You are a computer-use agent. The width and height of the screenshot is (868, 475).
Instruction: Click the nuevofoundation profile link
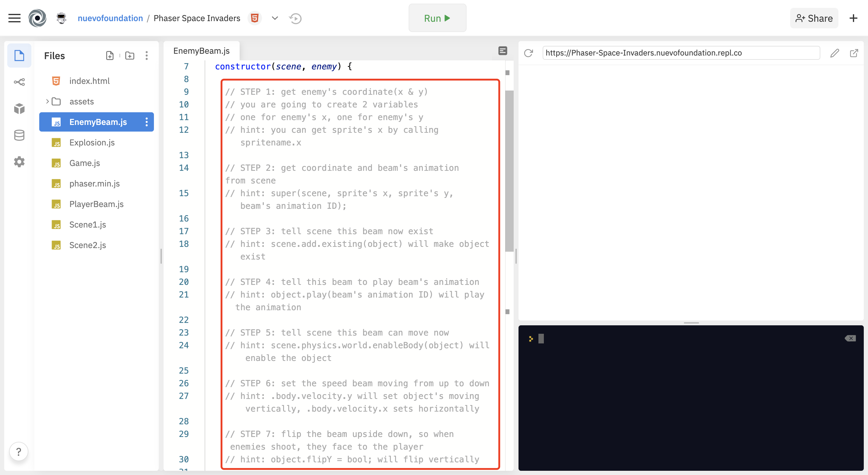(x=110, y=18)
